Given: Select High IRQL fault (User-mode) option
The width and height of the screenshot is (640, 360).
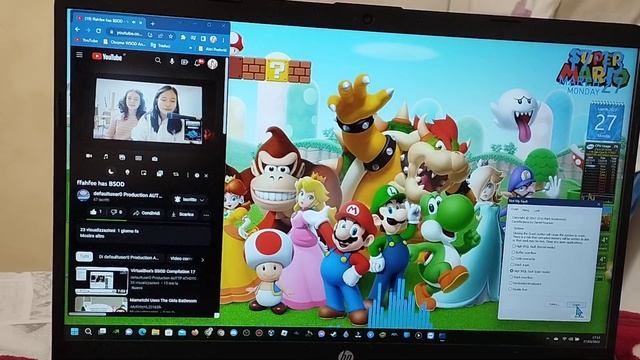Looking at the screenshot, I should click(530, 271).
